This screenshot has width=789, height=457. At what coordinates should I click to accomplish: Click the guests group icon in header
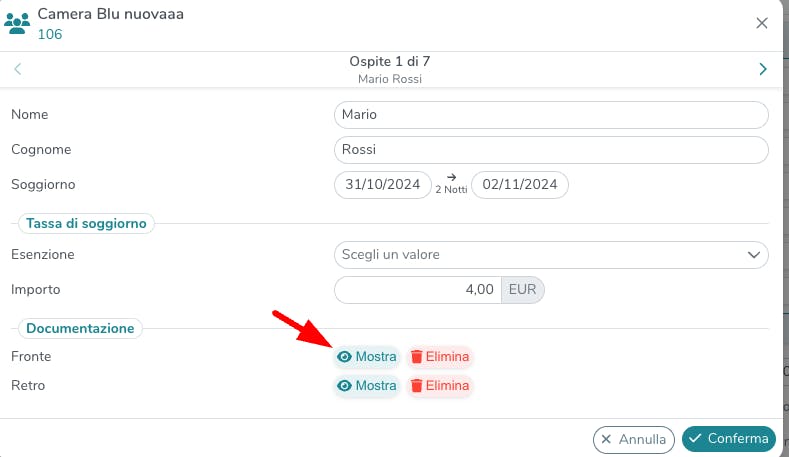point(18,24)
